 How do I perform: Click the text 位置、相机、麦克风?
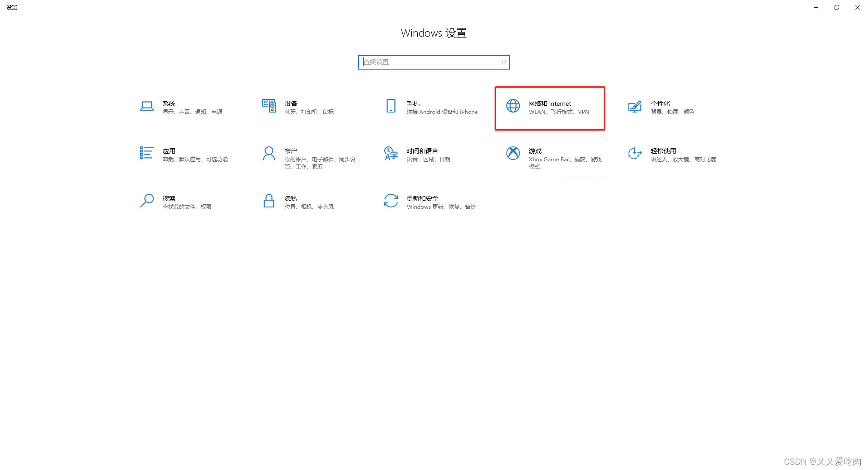[x=309, y=207]
